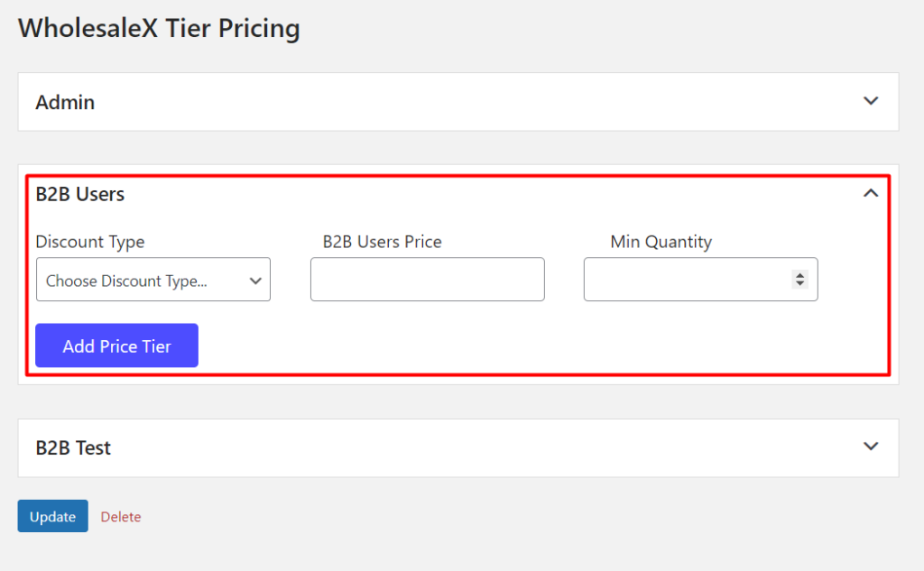Image resolution: width=924 pixels, height=571 pixels.
Task: Expand the Admin section chevron
Action: (871, 101)
